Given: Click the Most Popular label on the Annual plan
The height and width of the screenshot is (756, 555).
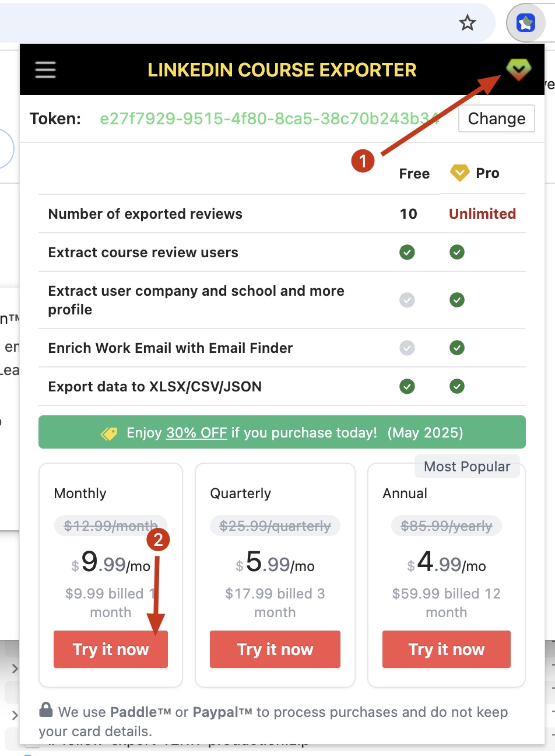Looking at the screenshot, I should [x=467, y=466].
